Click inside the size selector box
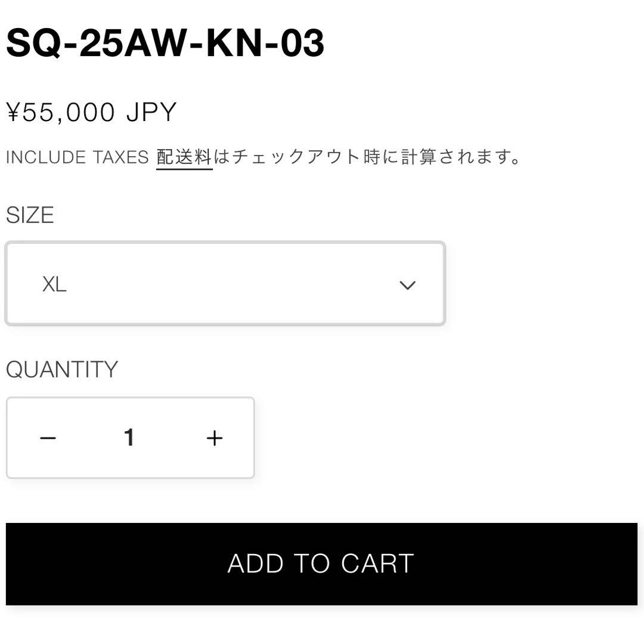The width and height of the screenshot is (644, 644). click(225, 283)
